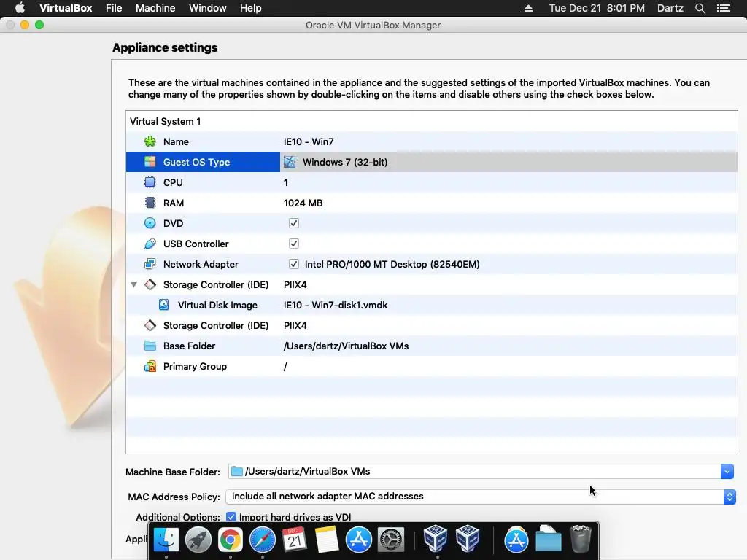
Task: Collapse the first Storage Controller (IDE) row
Action: click(x=134, y=285)
